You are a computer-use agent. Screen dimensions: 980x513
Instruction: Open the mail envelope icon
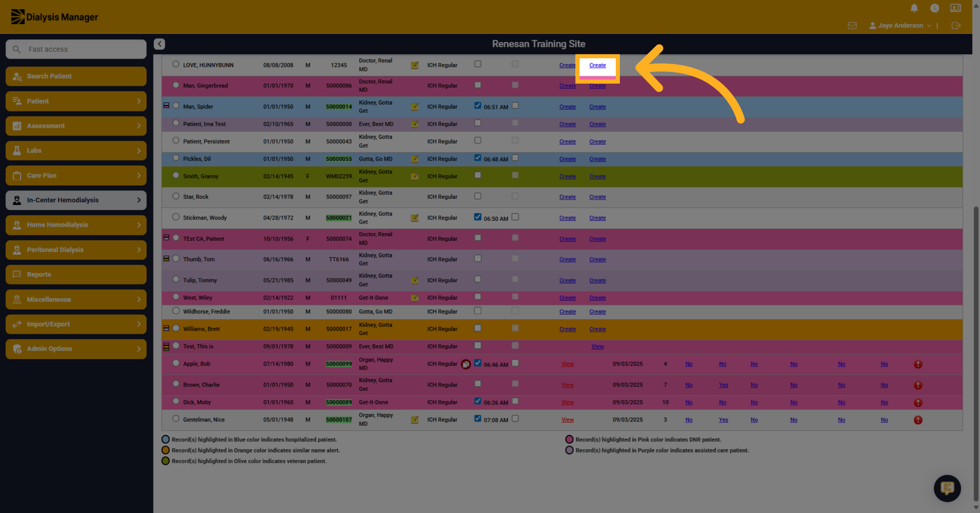point(852,26)
